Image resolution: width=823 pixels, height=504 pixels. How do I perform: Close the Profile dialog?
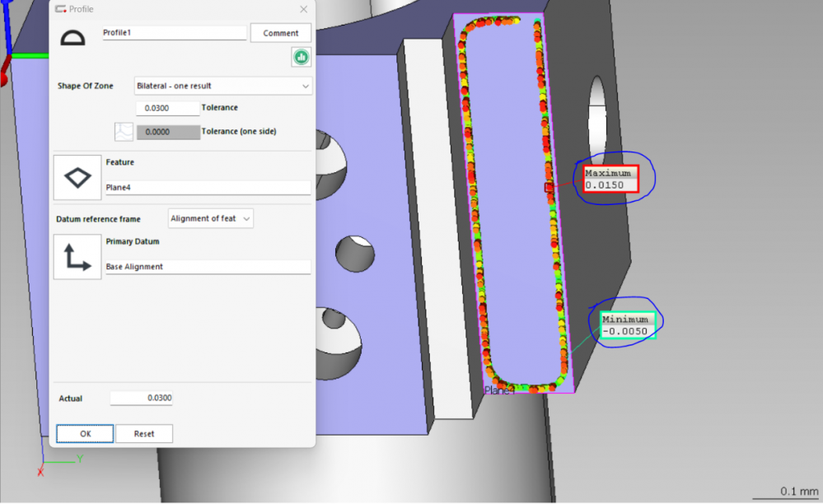(x=303, y=9)
